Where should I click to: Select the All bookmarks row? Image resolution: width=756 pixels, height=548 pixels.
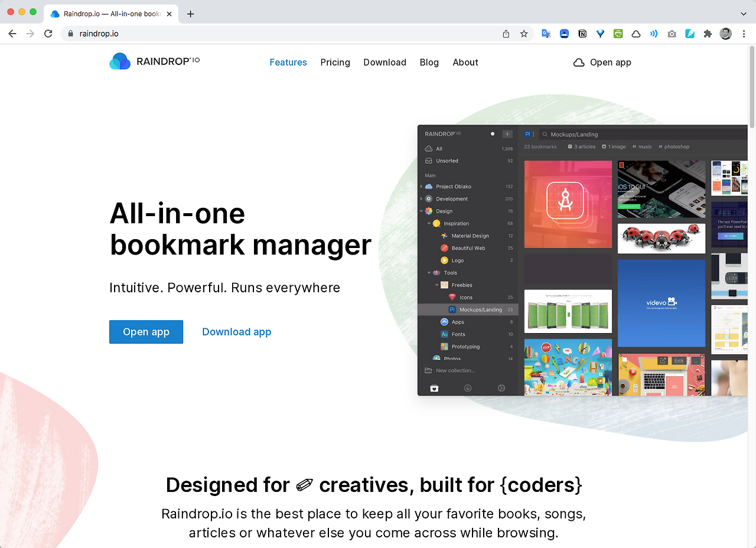tap(468, 149)
